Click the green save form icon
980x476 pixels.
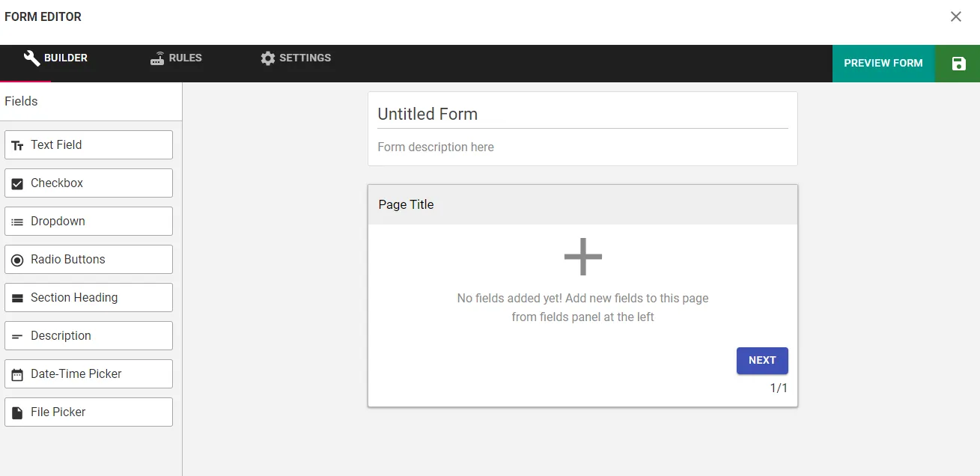click(958, 64)
